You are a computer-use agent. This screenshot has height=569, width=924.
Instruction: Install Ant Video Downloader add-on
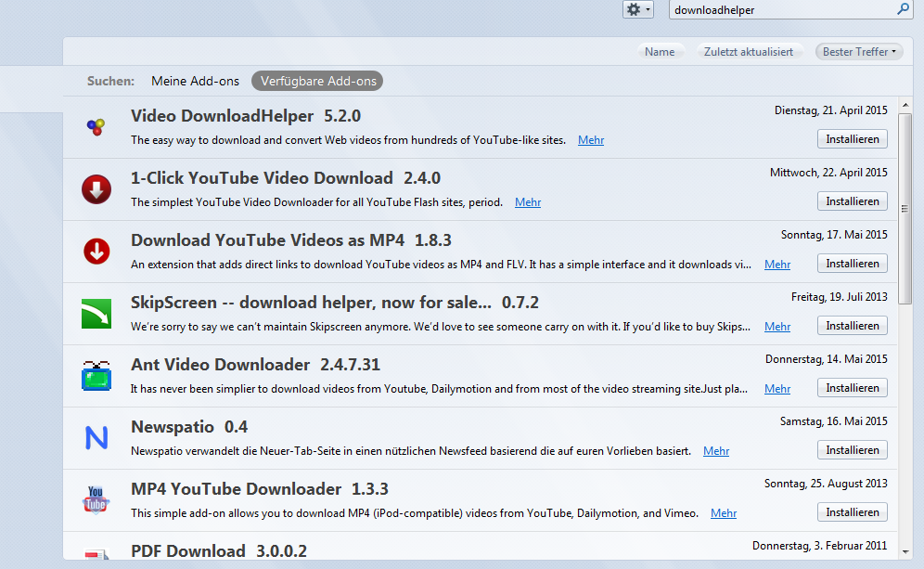coord(852,388)
